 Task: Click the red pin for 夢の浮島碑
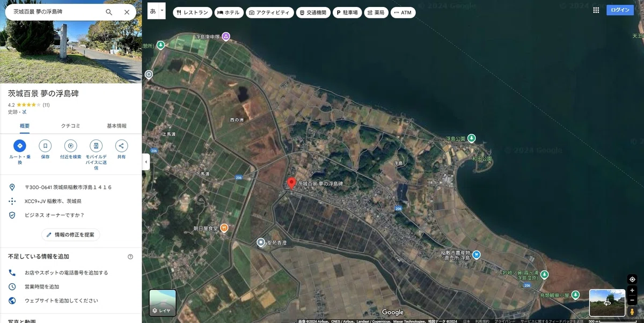click(x=291, y=183)
